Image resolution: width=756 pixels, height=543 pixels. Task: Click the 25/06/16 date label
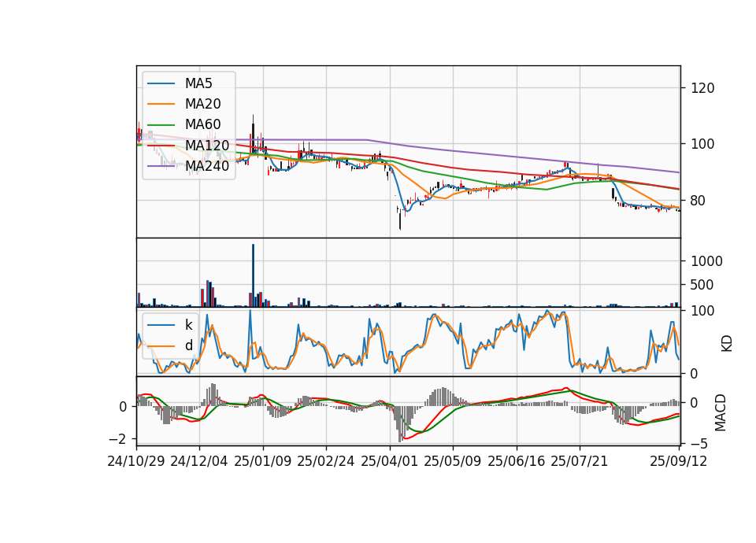pyautogui.click(x=517, y=462)
